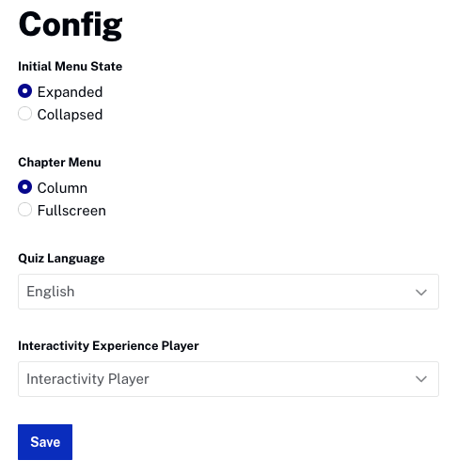Image resolution: width=473 pixels, height=476 pixels.
Task: Click the Config page title
Action: pos(71,25)
